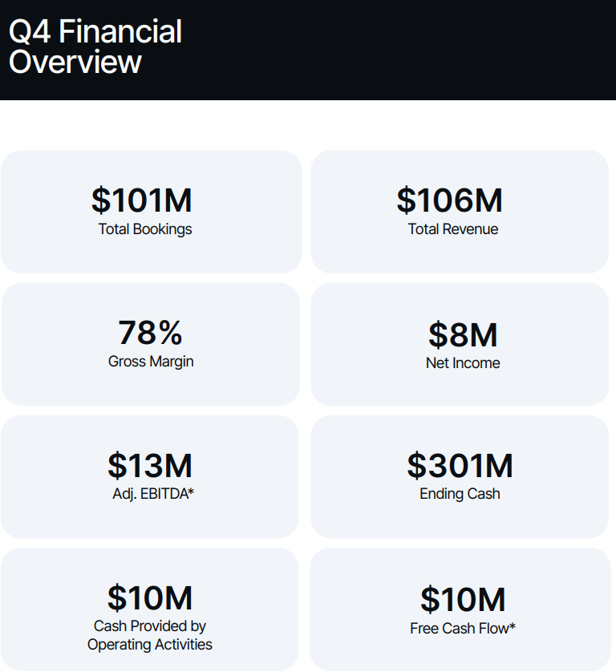Select the $101M Total Bookings figure

coord(141,200)
